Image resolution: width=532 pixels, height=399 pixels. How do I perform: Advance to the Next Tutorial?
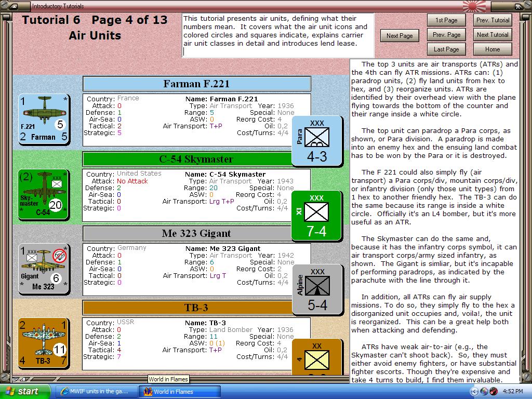tap(493, 35)
